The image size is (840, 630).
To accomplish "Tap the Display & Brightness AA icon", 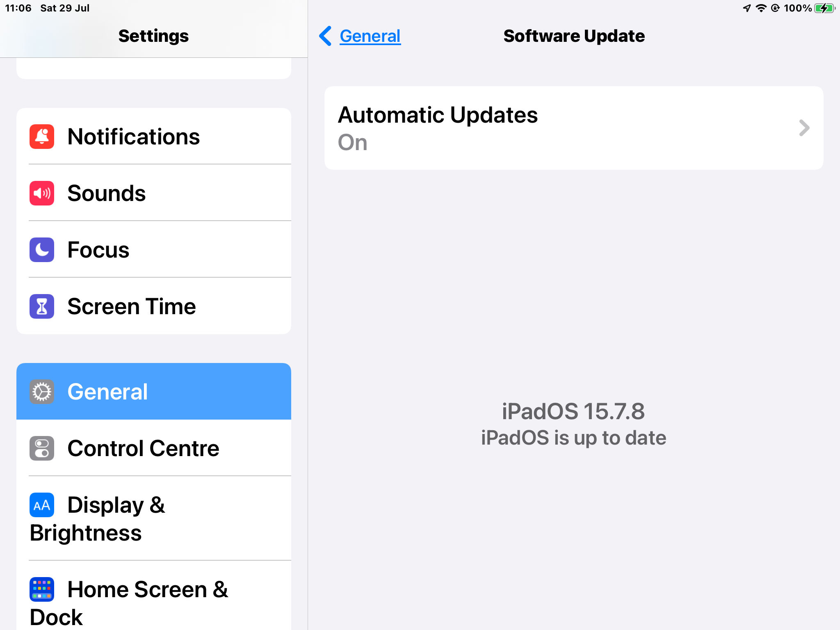I will (x=42, y=505).
